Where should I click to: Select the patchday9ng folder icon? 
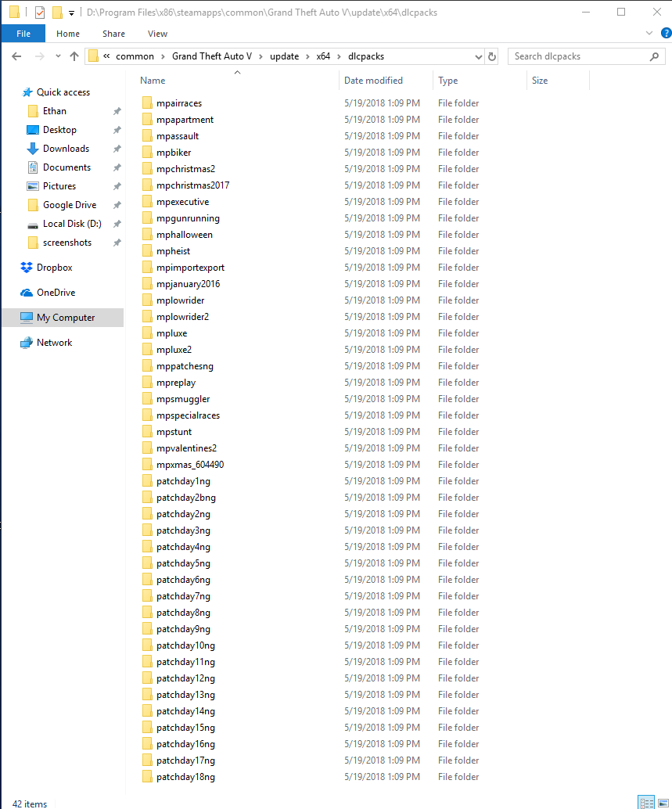(148, 629)
